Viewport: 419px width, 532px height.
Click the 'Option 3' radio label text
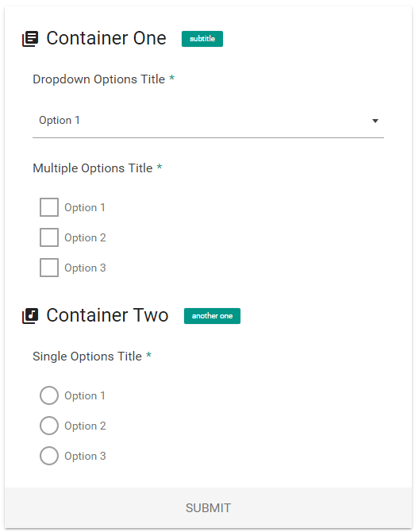pos(85,457)
